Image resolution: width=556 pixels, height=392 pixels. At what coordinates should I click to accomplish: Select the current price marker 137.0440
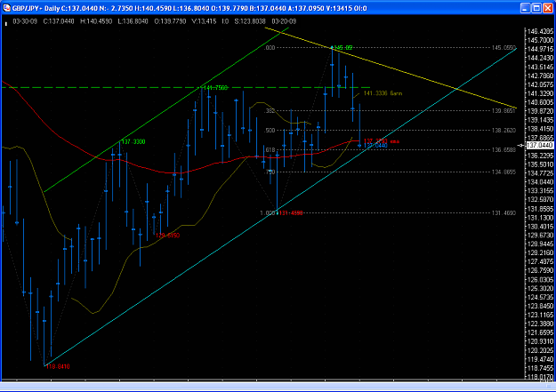[540, 145]
